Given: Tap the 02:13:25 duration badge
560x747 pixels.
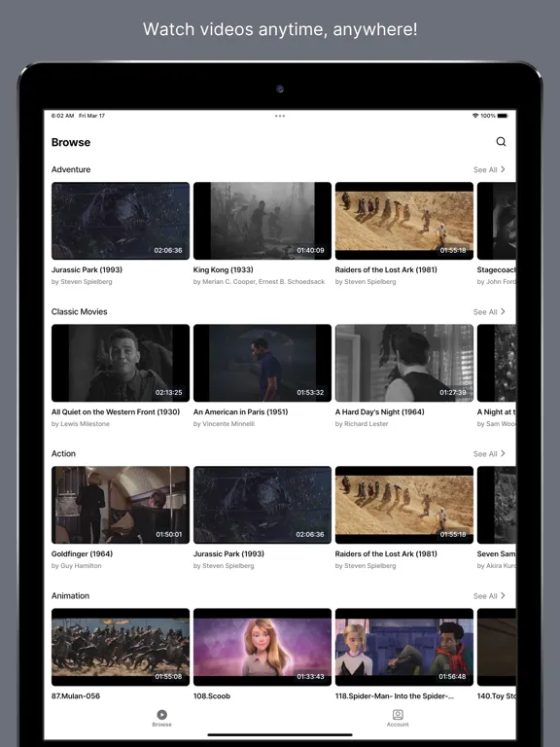Looking at the screenshot, I should point(168,393).
